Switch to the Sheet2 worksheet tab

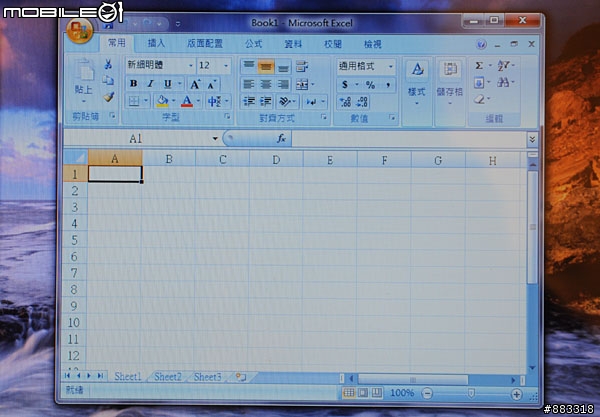[168, 377]
